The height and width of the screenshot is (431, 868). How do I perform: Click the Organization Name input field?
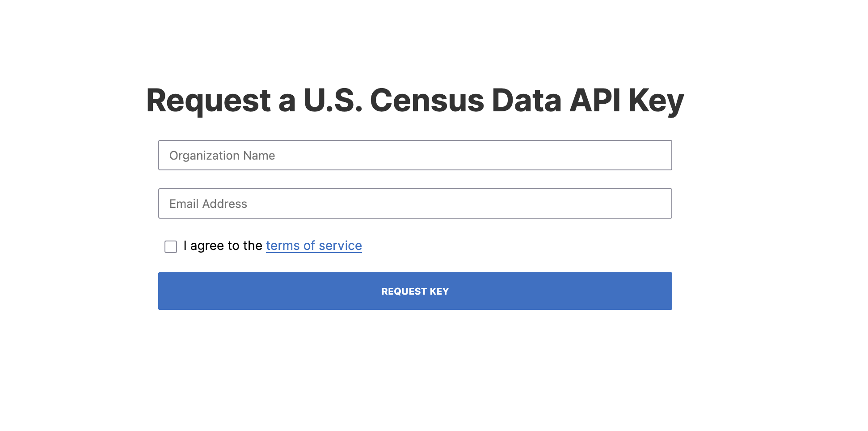(415, 155)
